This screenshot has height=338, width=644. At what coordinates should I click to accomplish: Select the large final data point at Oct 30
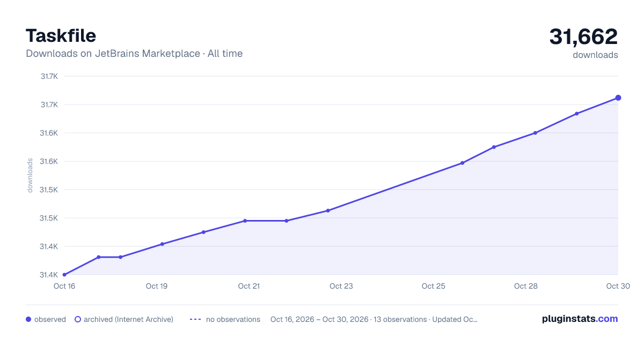coord(618,98)
